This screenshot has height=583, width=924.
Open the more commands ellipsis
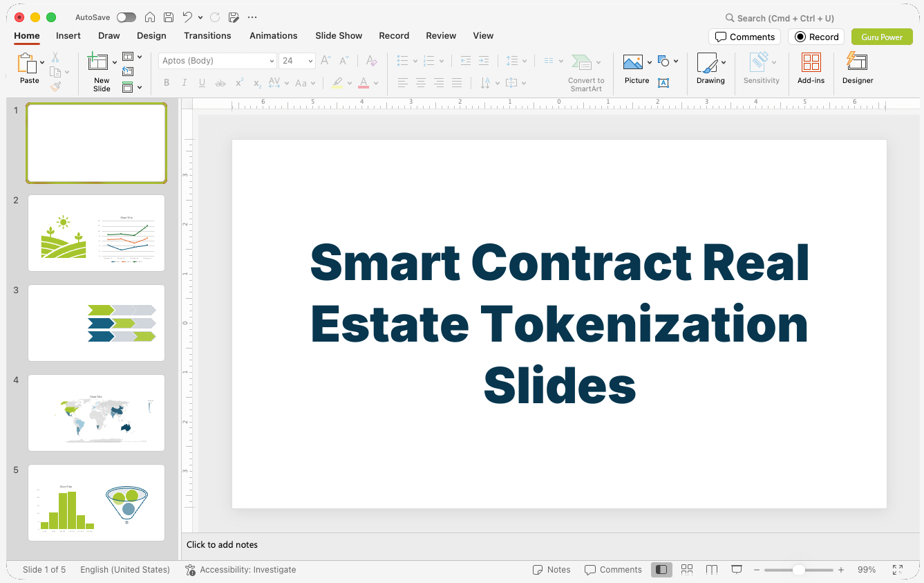[252, 17]
